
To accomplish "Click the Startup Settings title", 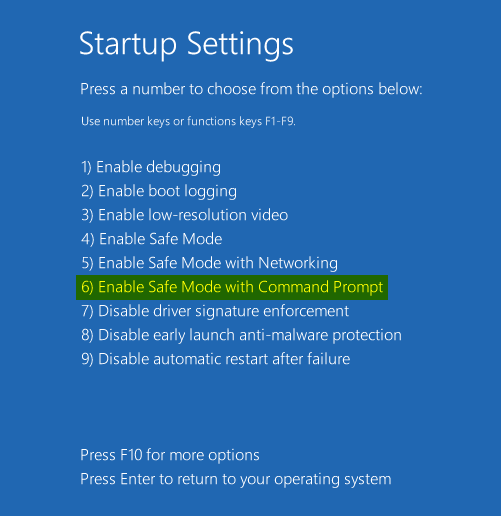I will (x=186, y=45).
